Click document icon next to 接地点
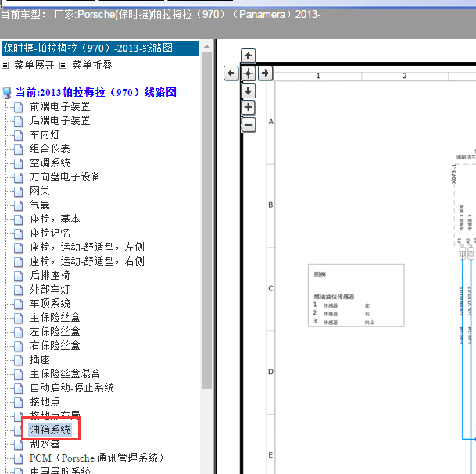 coord(19,402)
